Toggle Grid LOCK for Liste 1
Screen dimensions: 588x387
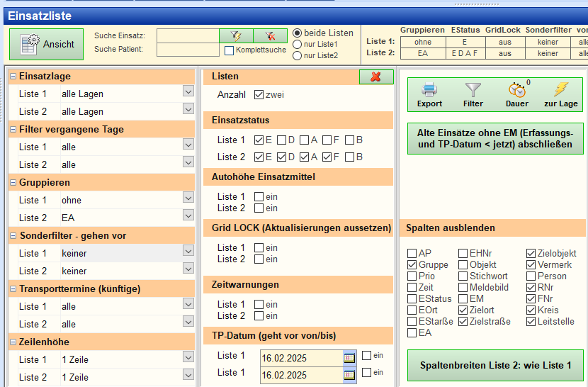click(x=259, y=247)
